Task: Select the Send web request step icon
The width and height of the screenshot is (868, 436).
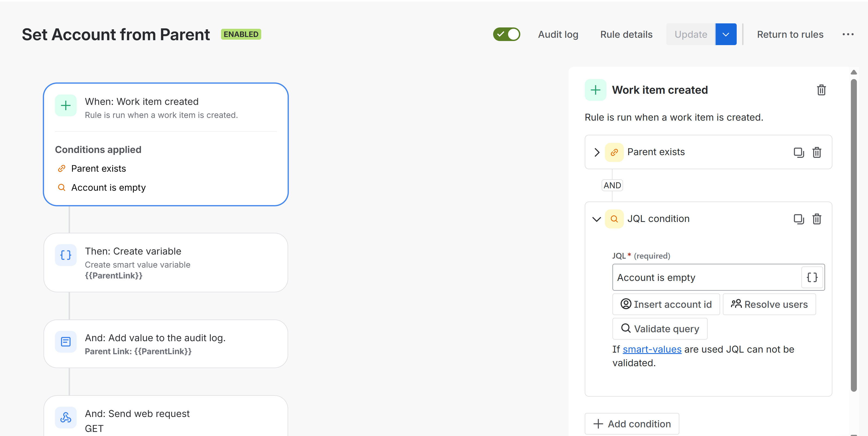Action: tap(66, 418)
